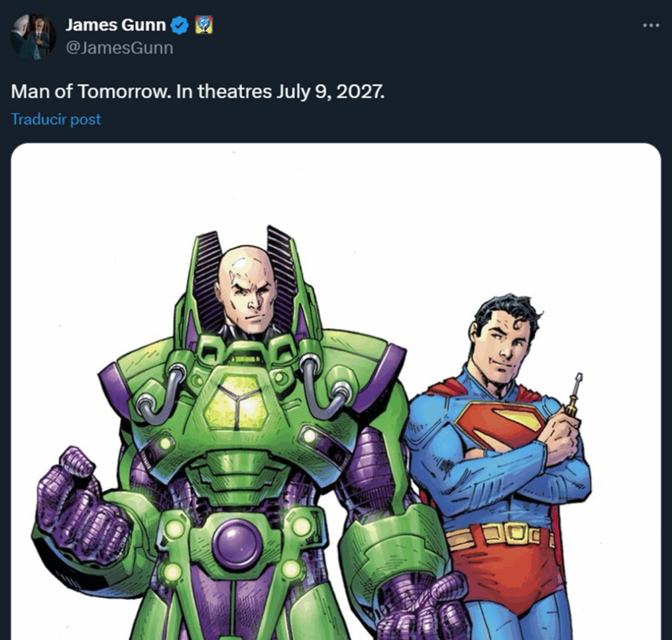The image size is (672, 640).
Task: Click Superman's yellow belt in the image
Action: pos(499,535)
